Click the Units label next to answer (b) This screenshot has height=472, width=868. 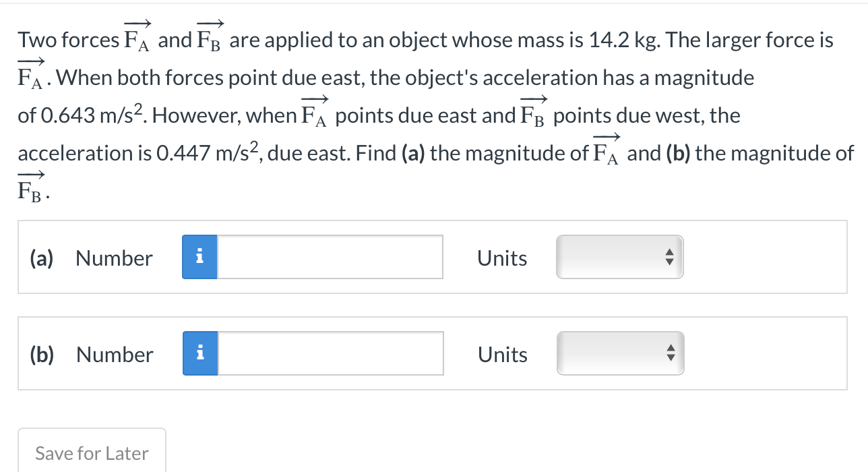pyautogui.click(x=501, y=355)
